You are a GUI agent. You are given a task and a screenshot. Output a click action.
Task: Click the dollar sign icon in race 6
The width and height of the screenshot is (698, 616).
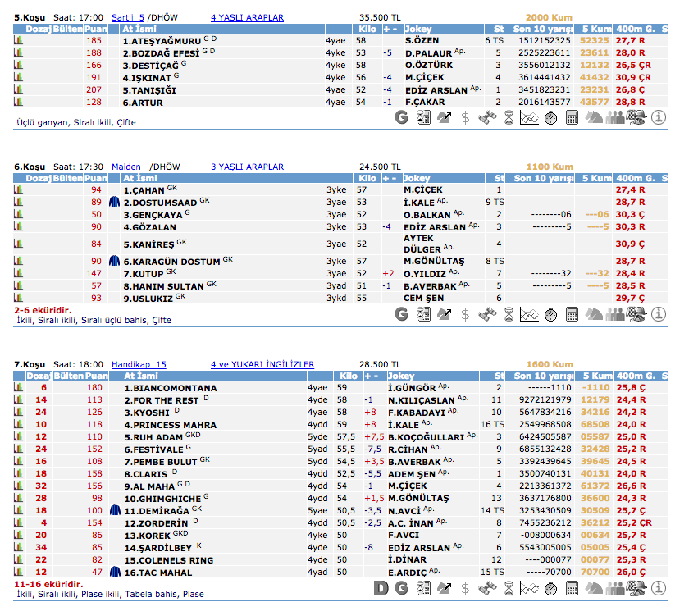click(465, 314)
